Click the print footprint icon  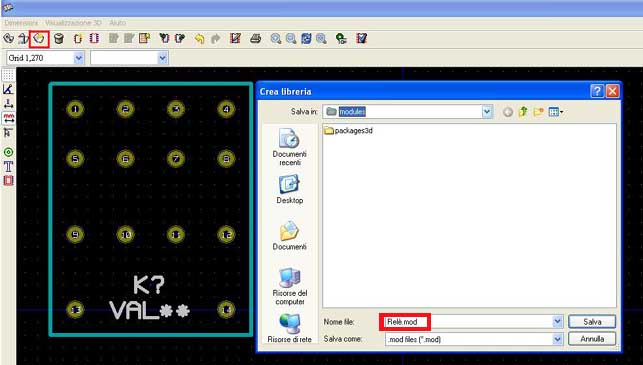[255, 39]
